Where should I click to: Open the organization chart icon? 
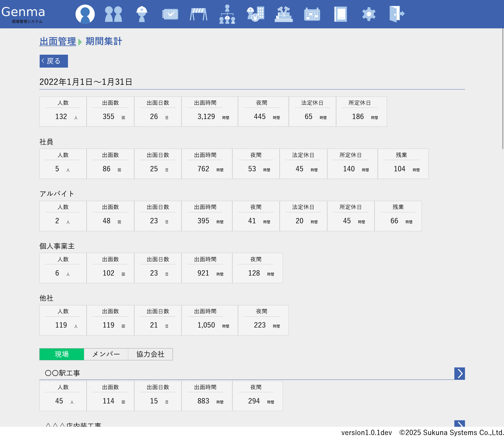click(x=227, y=14)
